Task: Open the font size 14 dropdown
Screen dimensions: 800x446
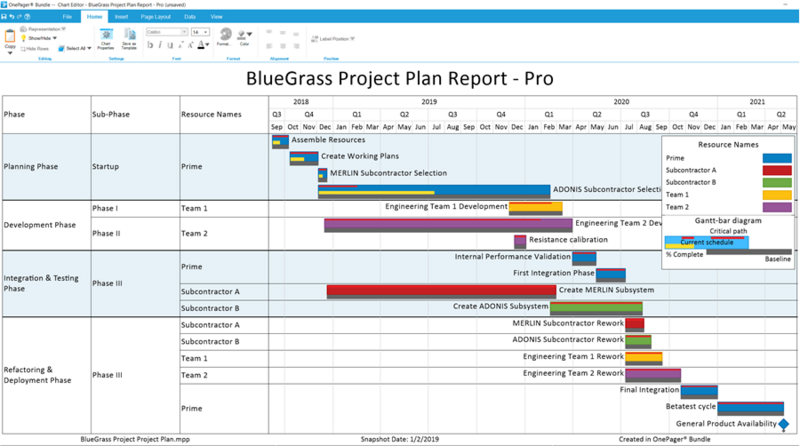Action: point(200,32)
